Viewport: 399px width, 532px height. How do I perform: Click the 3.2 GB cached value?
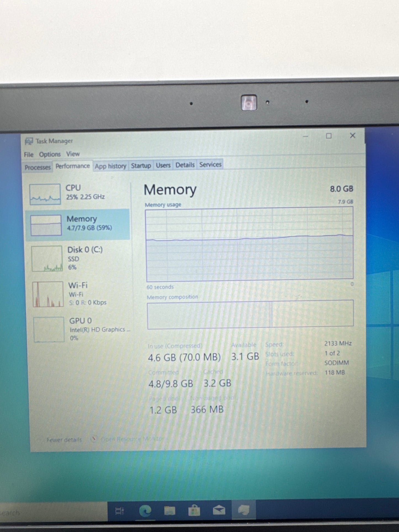tap(217, 383)
